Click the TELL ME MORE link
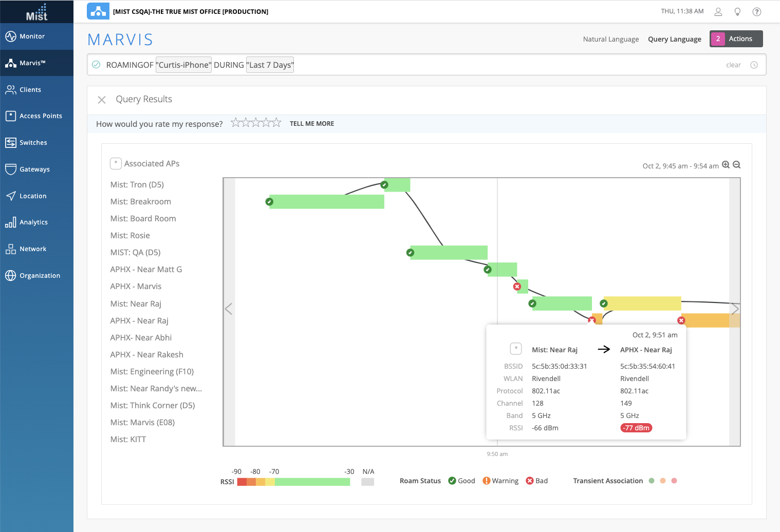Viewport: 780px width, 532px height. pos(311,124)
